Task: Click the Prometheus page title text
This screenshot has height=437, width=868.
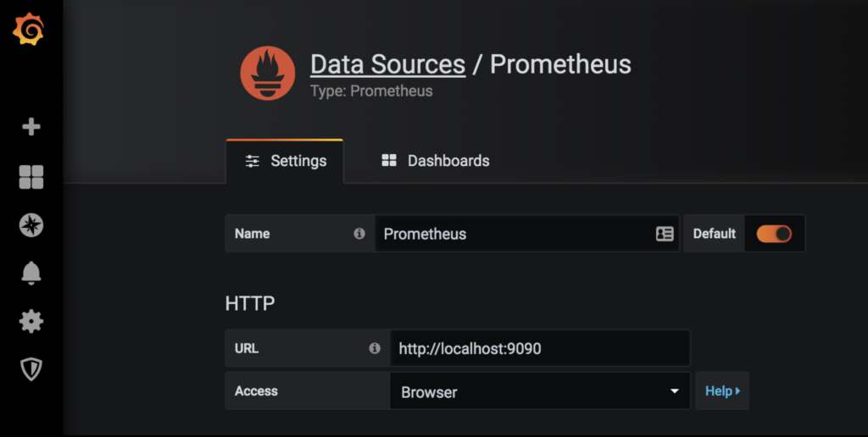Action: pyautogui.click(x=560, y=64)
